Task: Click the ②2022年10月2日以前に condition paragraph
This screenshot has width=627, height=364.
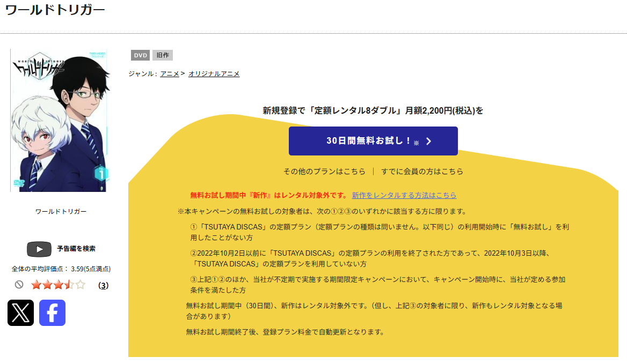Action: pos(370,258)
